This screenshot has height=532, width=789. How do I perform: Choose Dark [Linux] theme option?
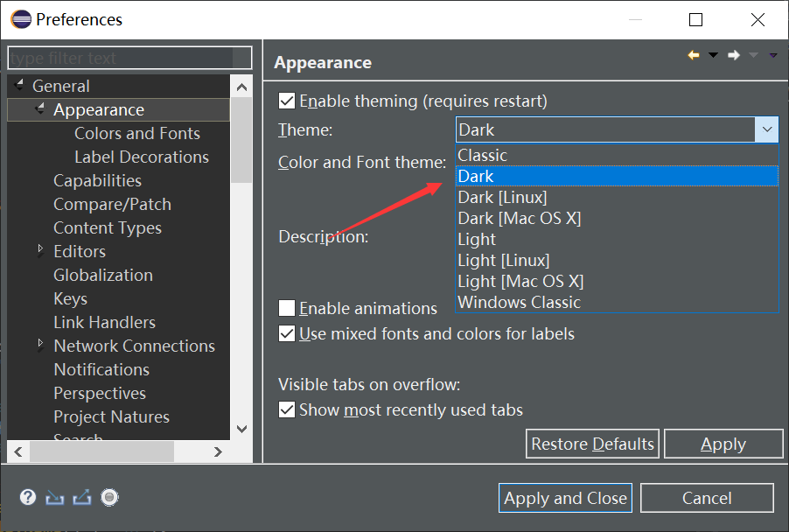pos(617,197)
